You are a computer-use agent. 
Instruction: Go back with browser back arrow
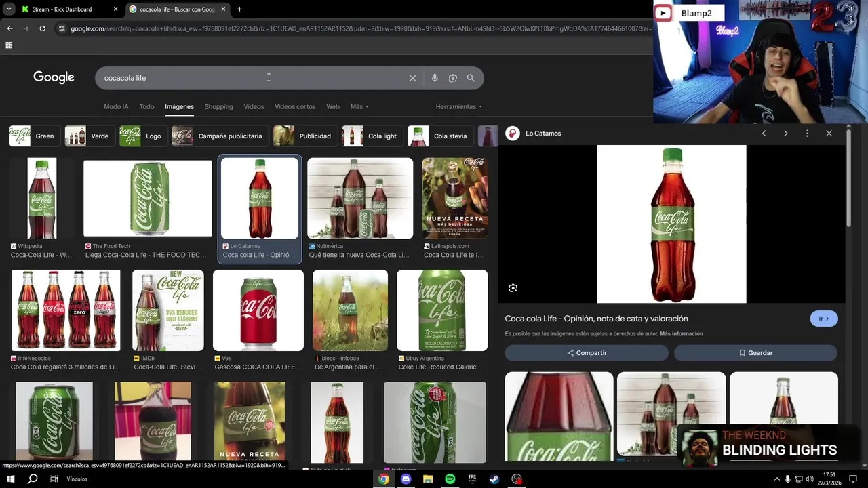(x=9, y=28)
